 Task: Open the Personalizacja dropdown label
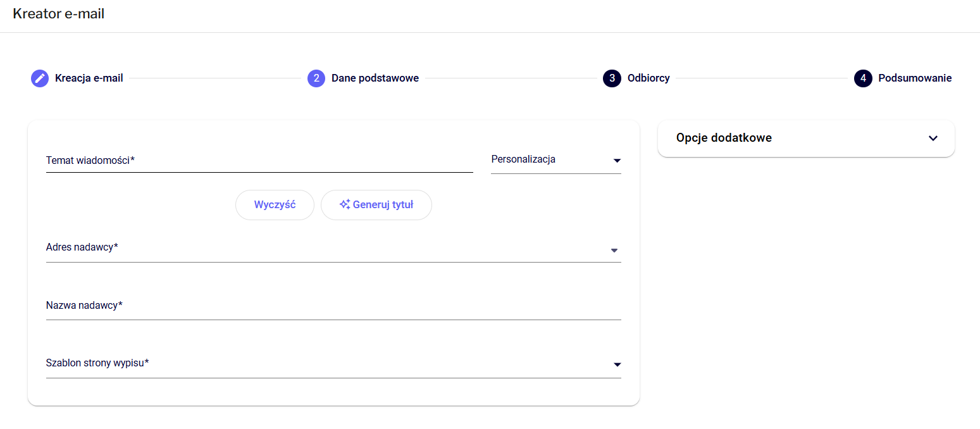(523, 159)
